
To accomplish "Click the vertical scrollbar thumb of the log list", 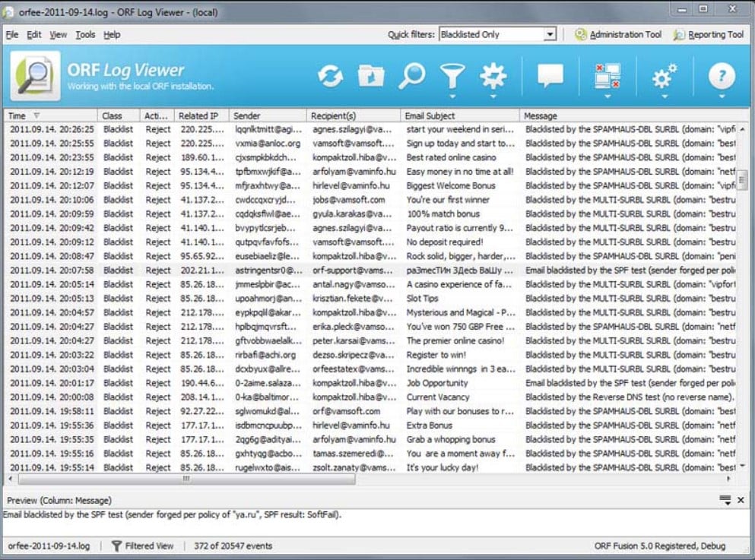I will [x=742, y=180].
